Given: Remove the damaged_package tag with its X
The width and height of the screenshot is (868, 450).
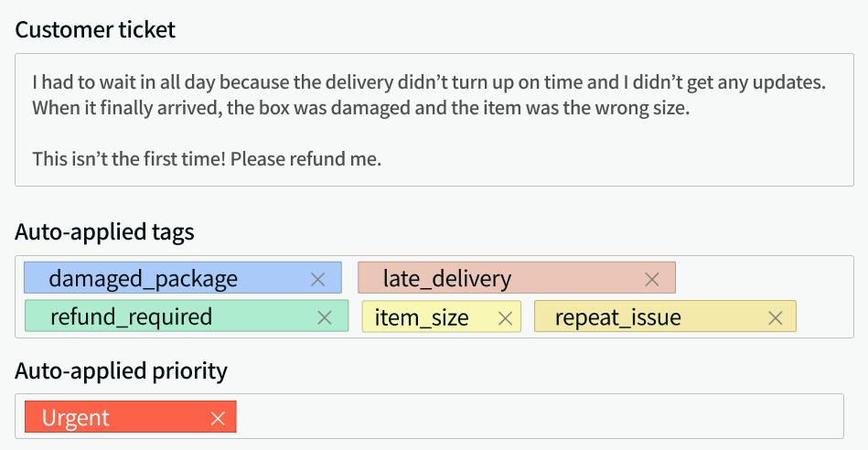Looking at the screenshot, I should 318,279.
